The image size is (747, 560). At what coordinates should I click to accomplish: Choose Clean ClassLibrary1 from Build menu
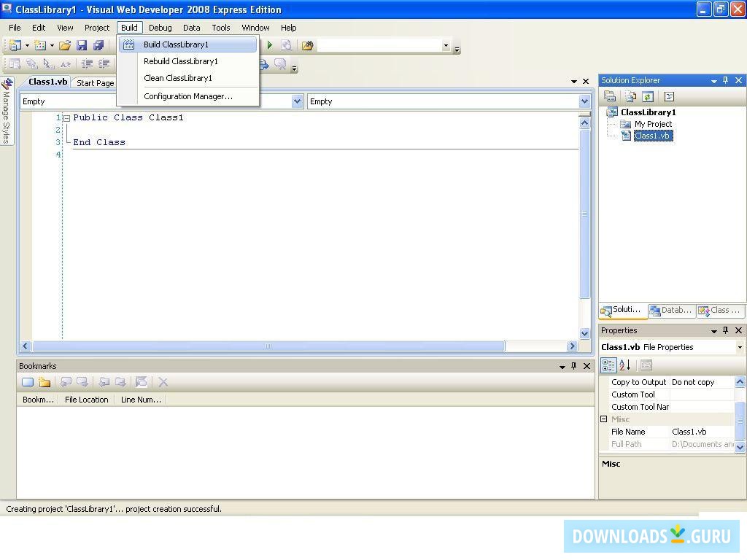tap(187, 77)
